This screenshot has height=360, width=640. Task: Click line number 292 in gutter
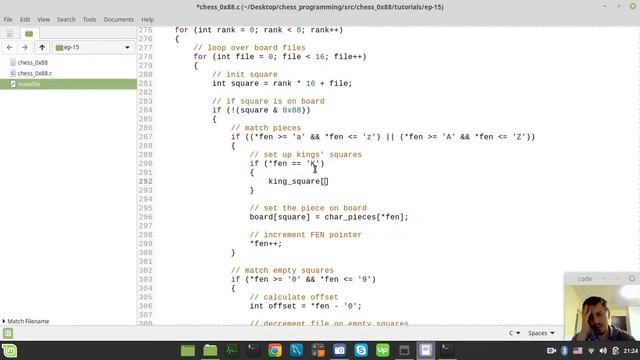pyautogui.click(x=145, y=181)
